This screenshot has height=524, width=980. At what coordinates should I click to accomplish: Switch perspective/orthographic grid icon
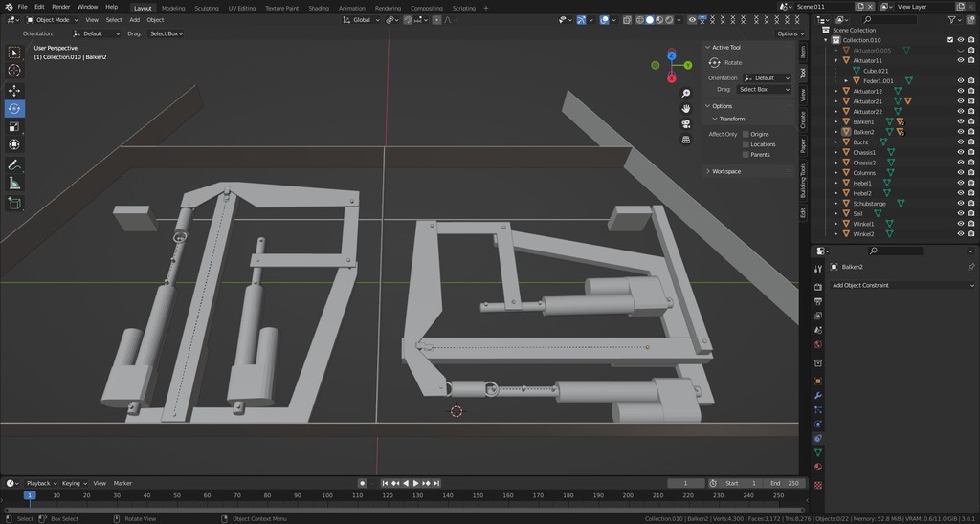pos(685,140)
